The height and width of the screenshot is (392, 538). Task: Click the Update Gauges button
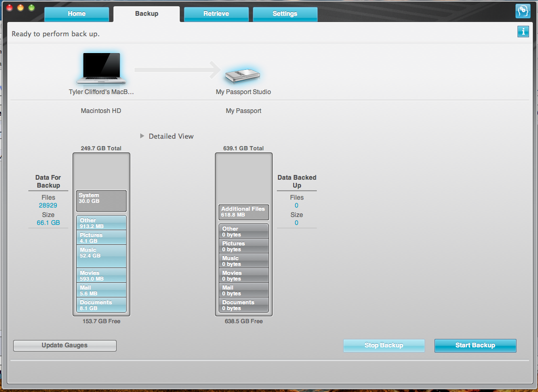click(x=65, y=345)
